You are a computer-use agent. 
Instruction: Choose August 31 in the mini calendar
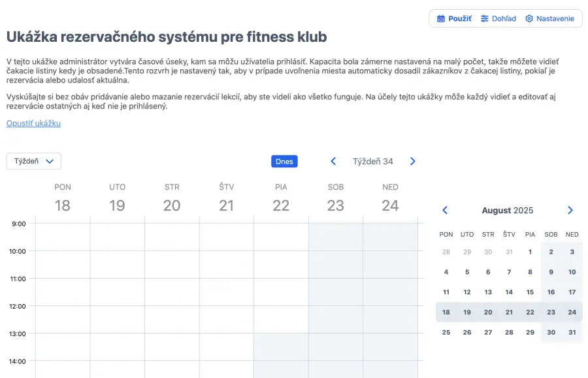(x=572, y=332)
